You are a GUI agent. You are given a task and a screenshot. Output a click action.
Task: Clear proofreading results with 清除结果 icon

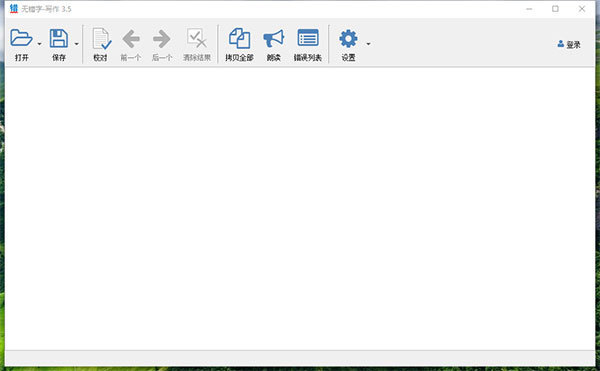point(197,38)
